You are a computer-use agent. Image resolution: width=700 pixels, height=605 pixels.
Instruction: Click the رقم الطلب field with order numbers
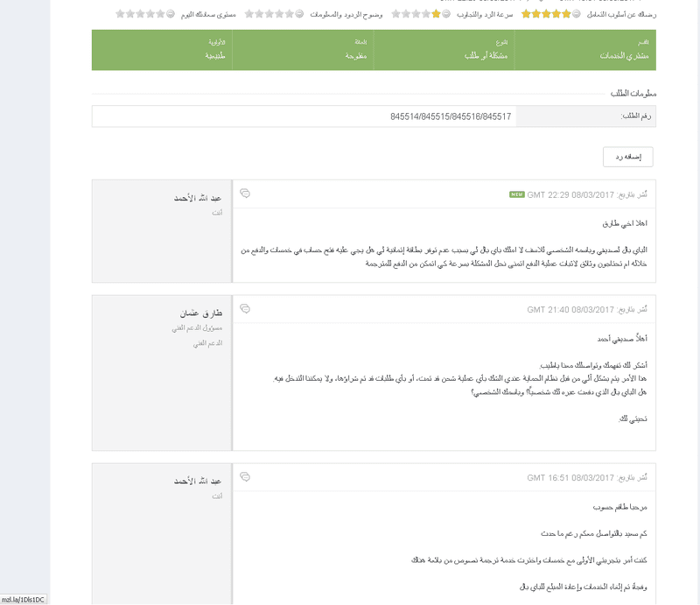coord(304,116)
